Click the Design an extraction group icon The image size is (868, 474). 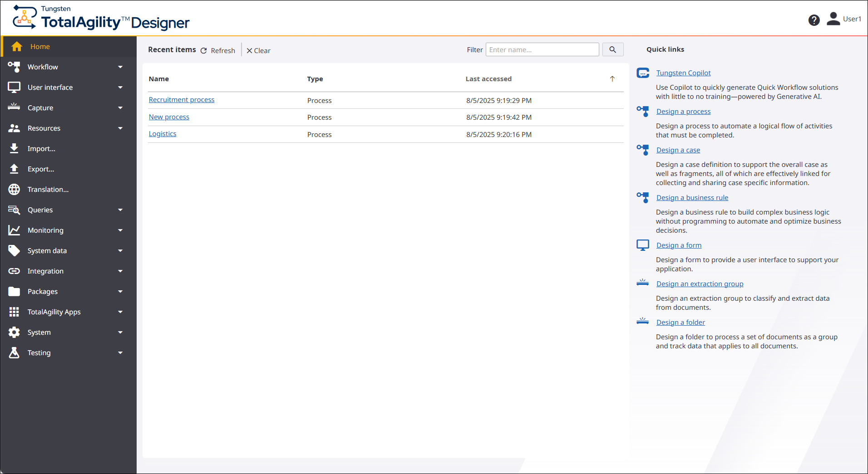(x=643, y=283)
